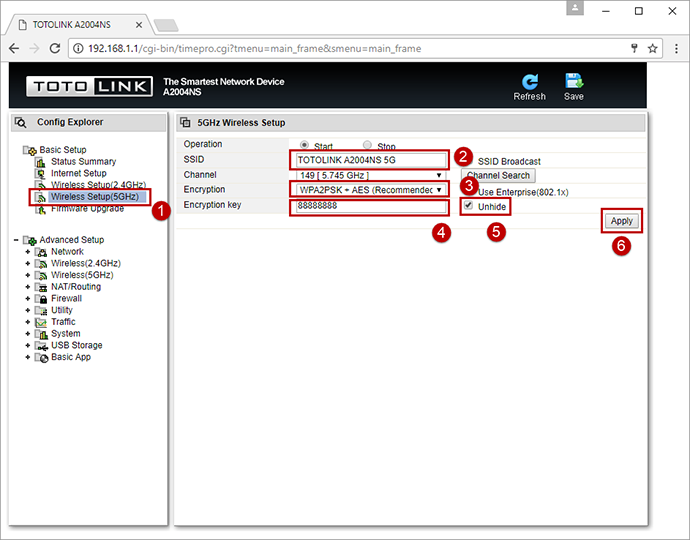Click the browser address bar URL

pyautogui.click(x=254, y=48)
